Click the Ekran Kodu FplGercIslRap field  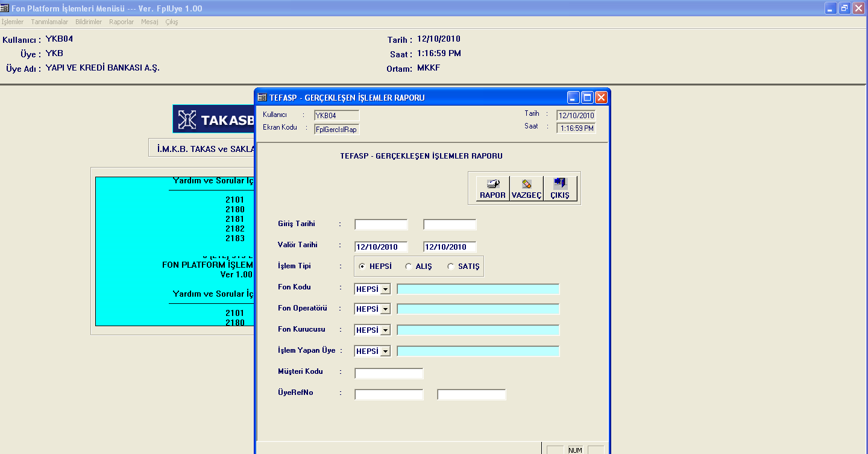point(337,129)
